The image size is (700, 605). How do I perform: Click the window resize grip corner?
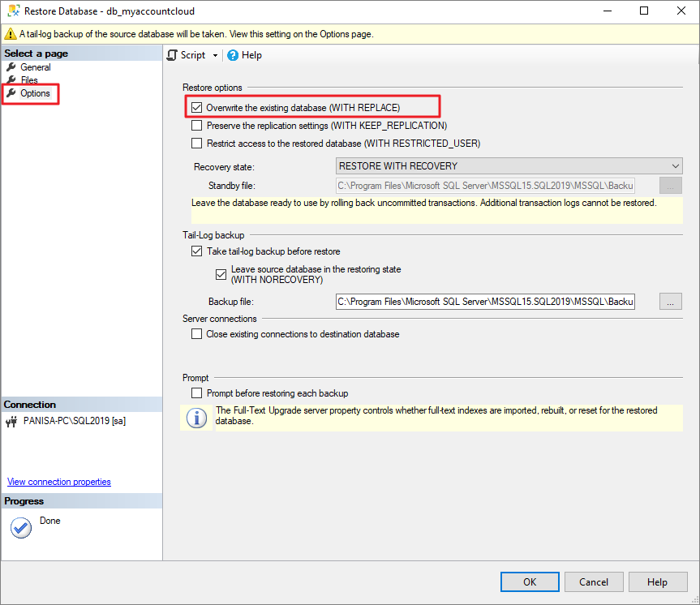694,599
